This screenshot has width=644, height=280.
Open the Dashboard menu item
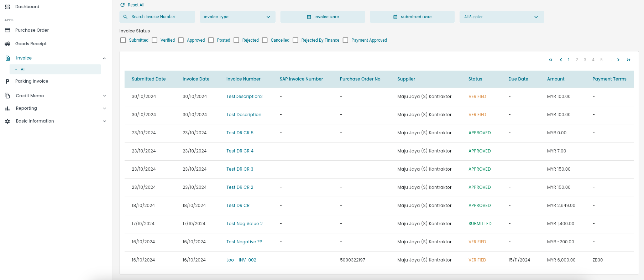click(27, 7)
